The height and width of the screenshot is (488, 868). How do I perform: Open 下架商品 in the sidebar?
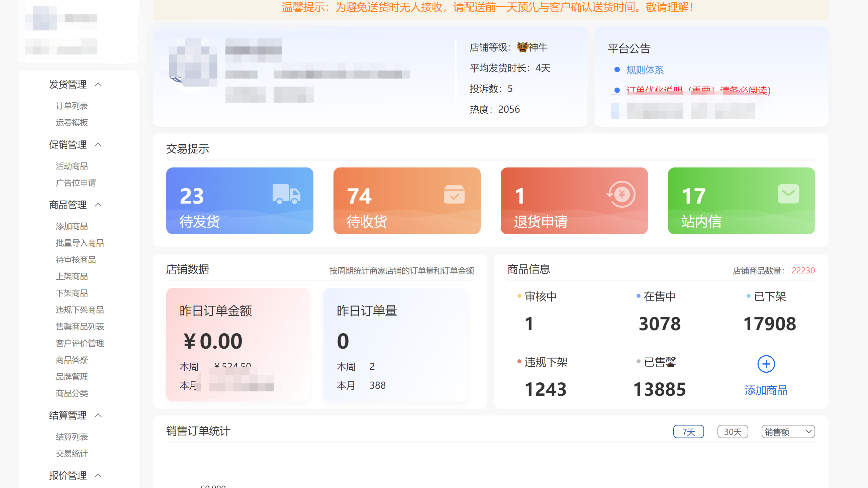tap(72, 293)
